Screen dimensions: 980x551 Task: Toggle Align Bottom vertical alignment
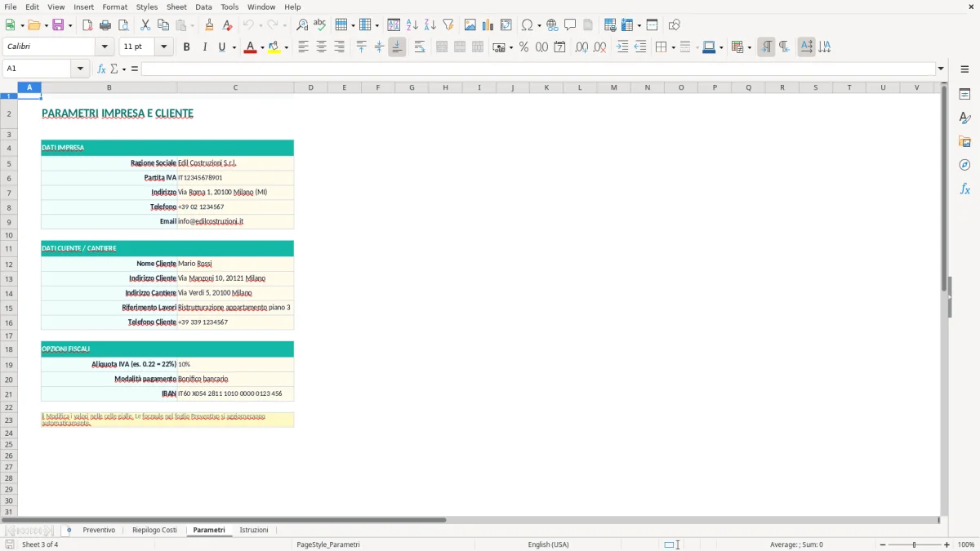[397, 47]
